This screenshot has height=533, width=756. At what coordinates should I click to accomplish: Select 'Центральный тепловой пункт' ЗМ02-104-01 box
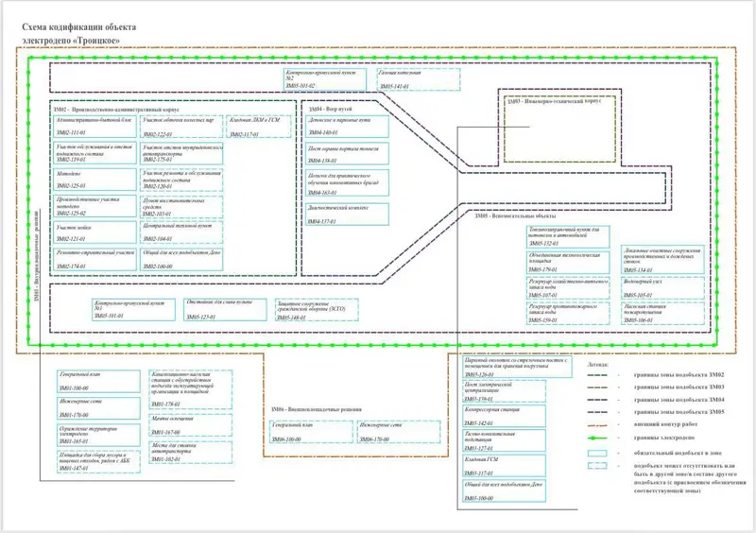[x=181, y=232]
